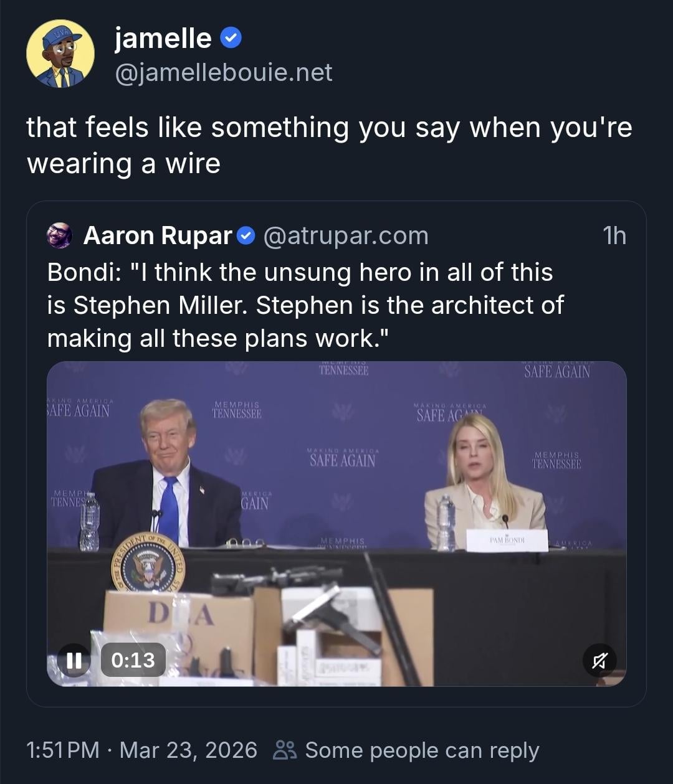
Task: Open jamelle's profile avatar
Action: point(60,54)
